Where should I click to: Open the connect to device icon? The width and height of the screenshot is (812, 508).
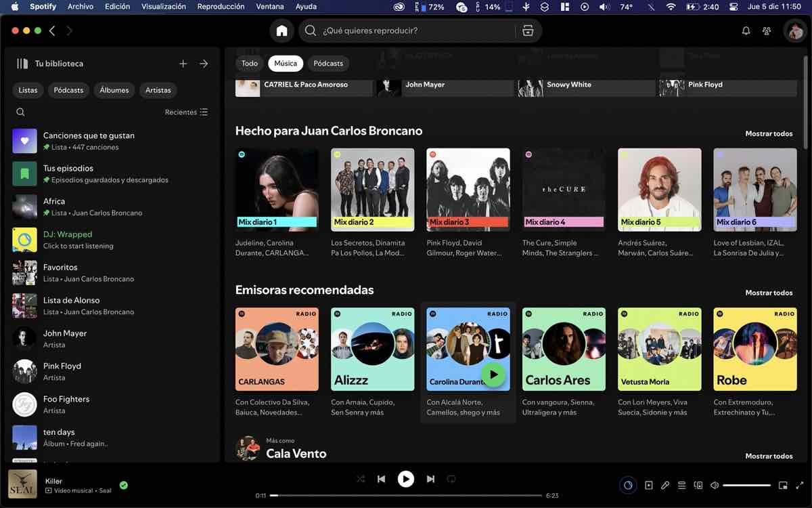pos(698,485)
